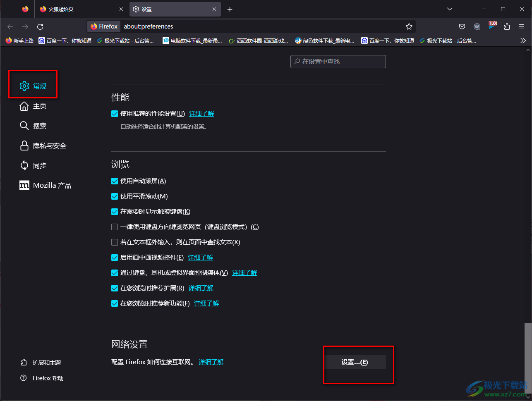Click the 设置...(E) network button
This screenshot has width=532, height=401.
[x=355, y=362]
